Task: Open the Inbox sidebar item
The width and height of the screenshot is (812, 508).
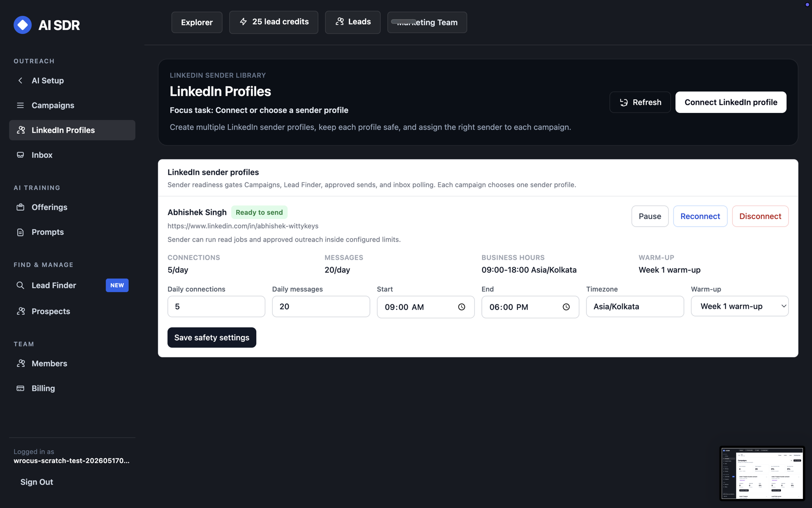Action: click(x=72, y=155)
